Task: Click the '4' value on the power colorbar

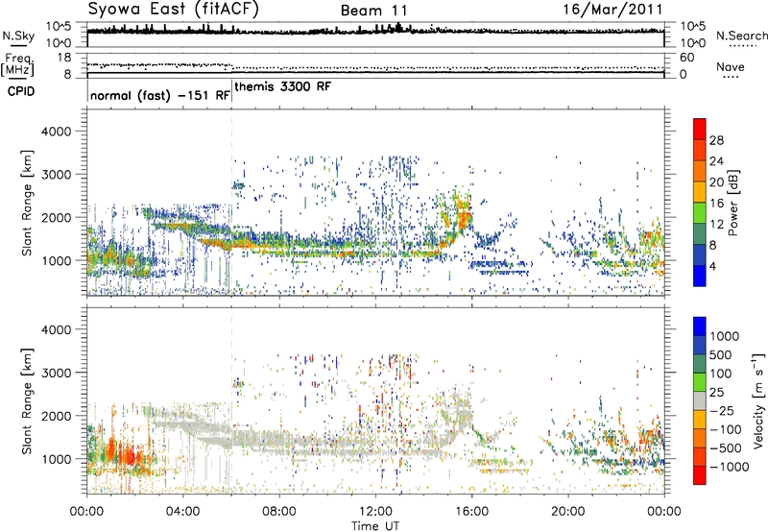Action: click(x=712, y=267)
